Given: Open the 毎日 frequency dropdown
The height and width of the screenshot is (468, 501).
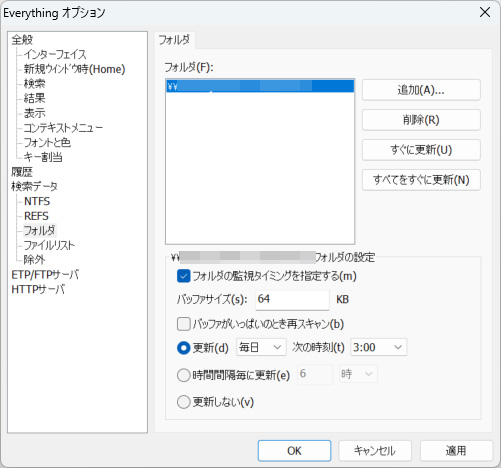Looking at the screenshot, I should [x=261, y=347].
